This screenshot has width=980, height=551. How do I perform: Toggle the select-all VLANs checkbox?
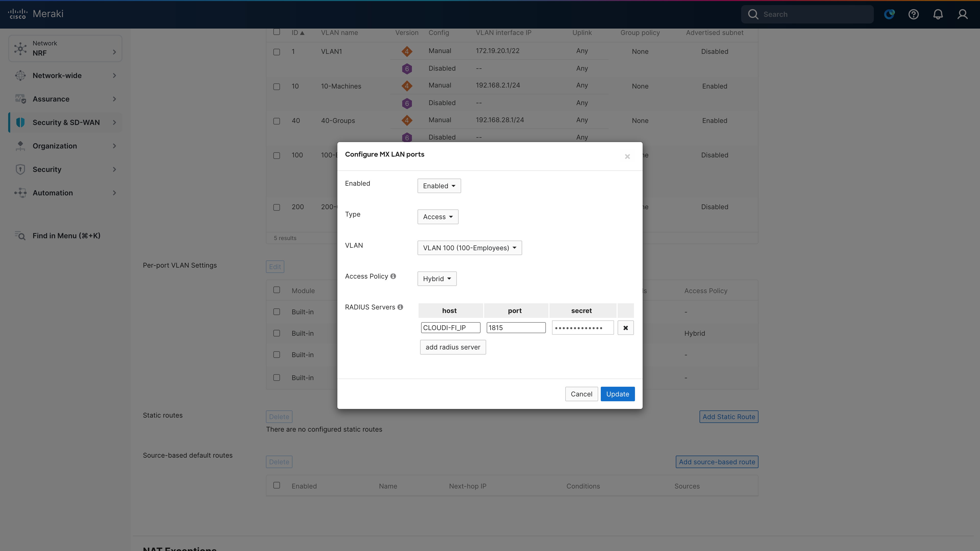277,32
